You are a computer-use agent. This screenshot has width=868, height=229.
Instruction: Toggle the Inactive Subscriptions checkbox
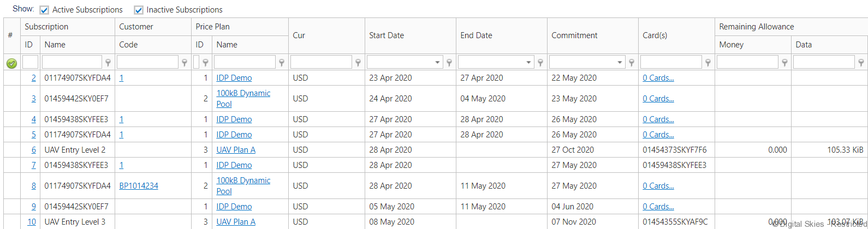(x=139, y=10)
